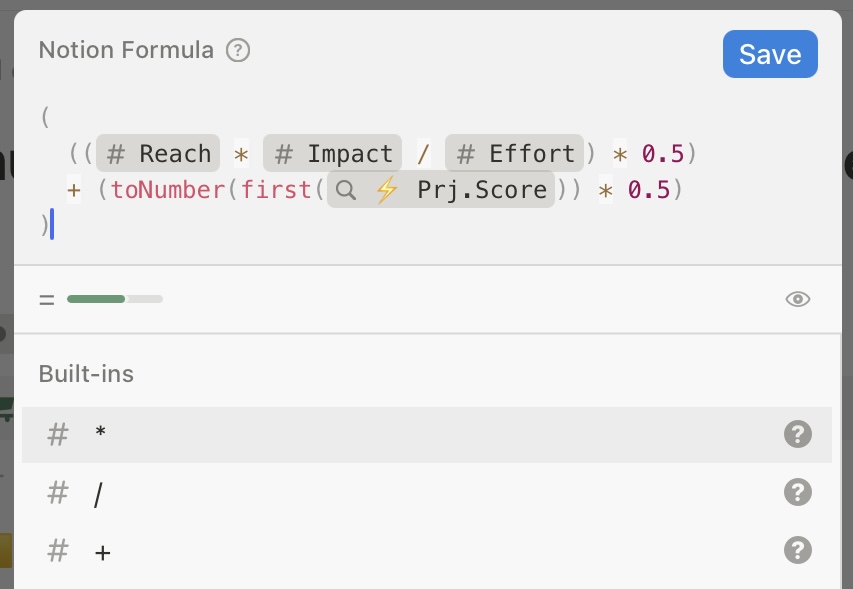853x589 pixels.
Task: Click the Effort property token
Action: 515,154
